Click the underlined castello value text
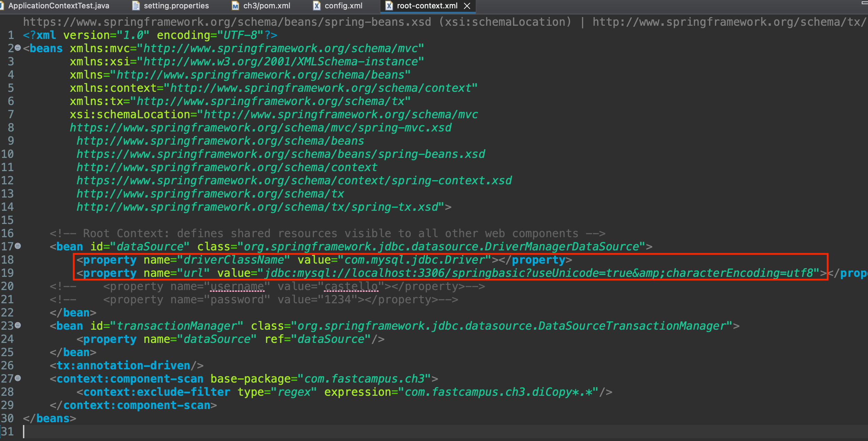The width and height of the screenshot is (868, 441). tap(351, 286)
